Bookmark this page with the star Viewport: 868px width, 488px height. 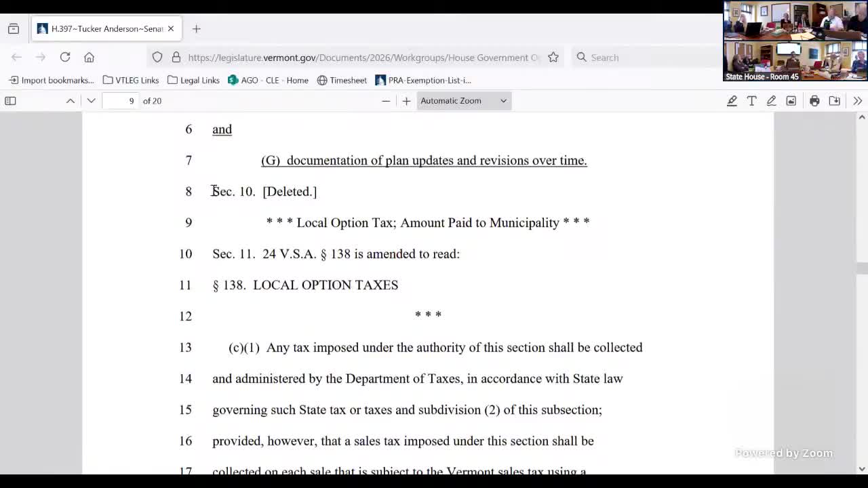click(x=553, y=58)
